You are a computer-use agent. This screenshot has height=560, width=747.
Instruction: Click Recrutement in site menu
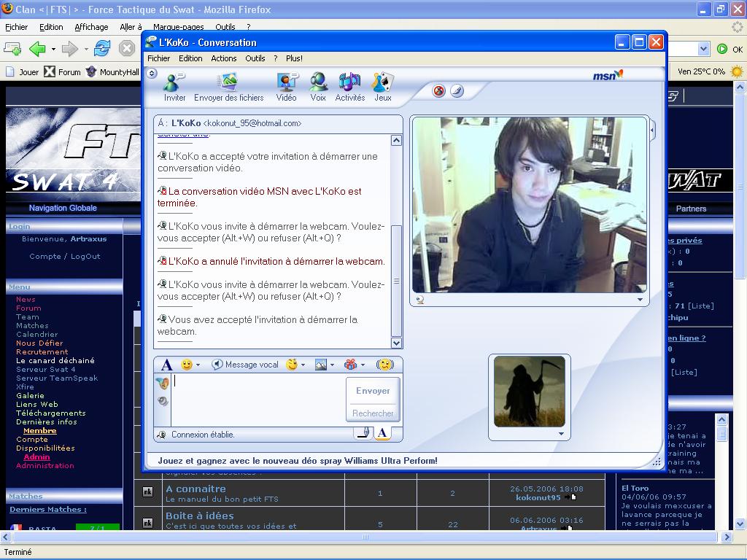coord(42,352)
